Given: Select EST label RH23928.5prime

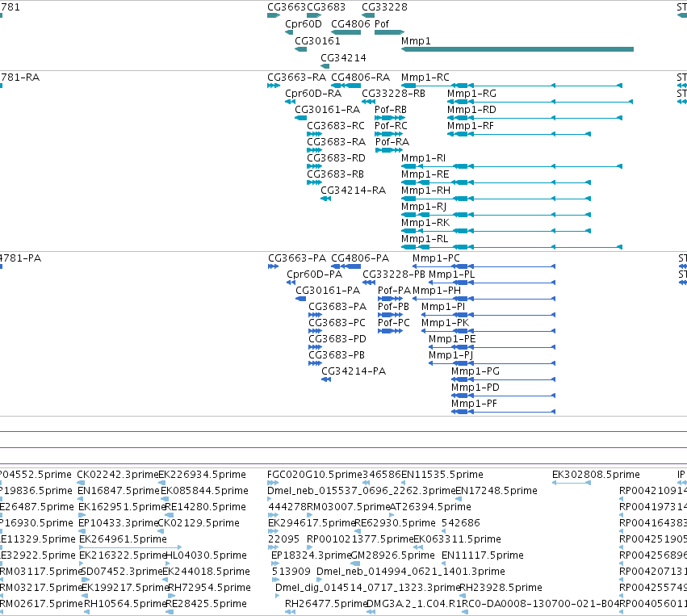Looking at the screenshot, I should click(x=501, y=588).
